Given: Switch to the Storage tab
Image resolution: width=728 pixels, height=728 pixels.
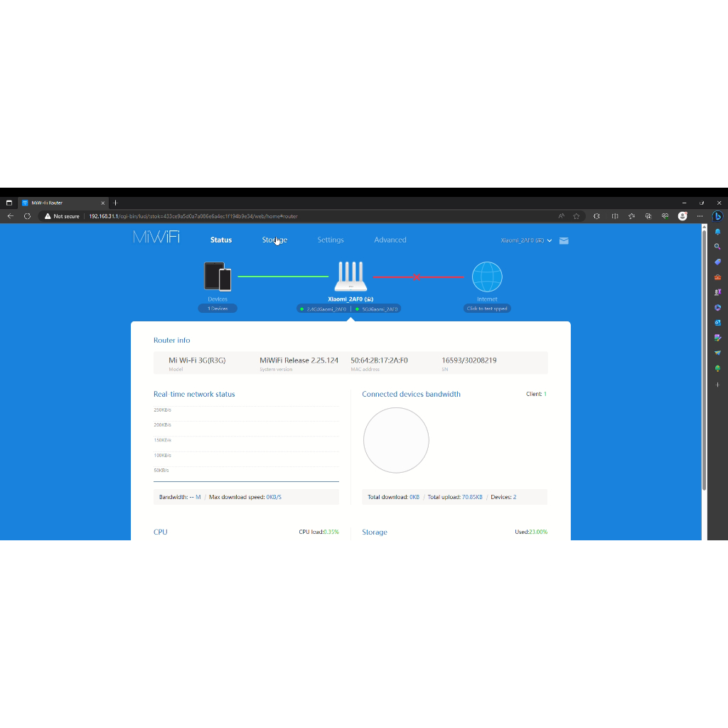Looking at the screenshot, I should pyautogui.click(x=274, y=240).
